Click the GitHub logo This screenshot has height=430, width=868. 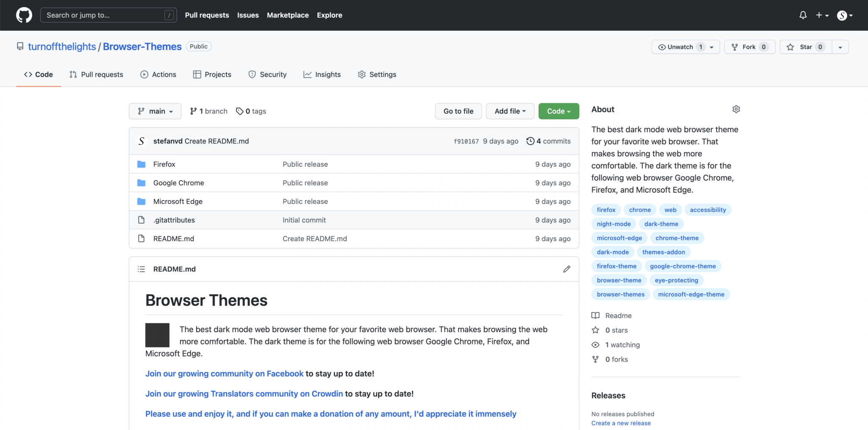[24, 15]
